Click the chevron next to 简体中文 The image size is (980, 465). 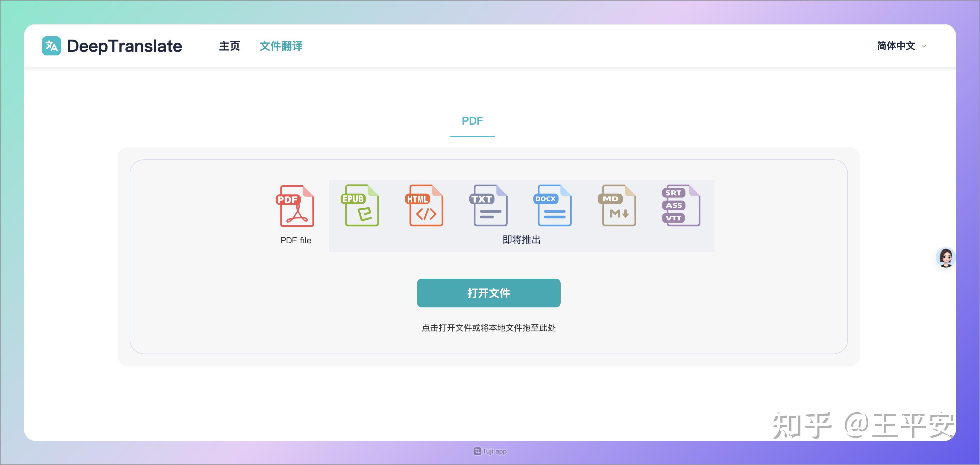click(923, 46)
